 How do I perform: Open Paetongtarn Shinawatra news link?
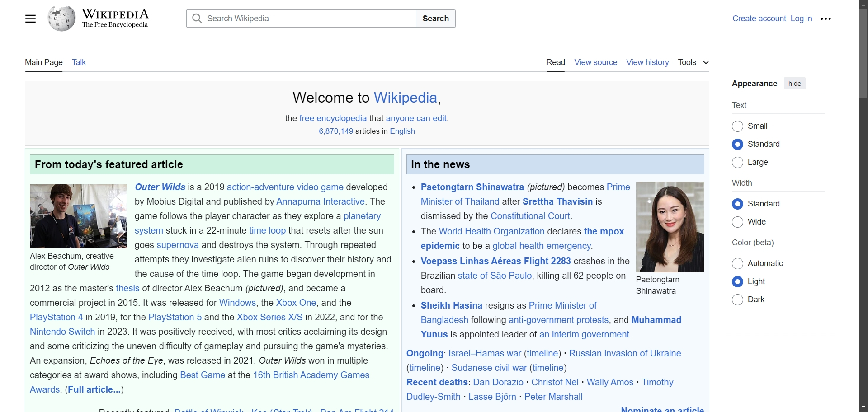tap(472, 187)
